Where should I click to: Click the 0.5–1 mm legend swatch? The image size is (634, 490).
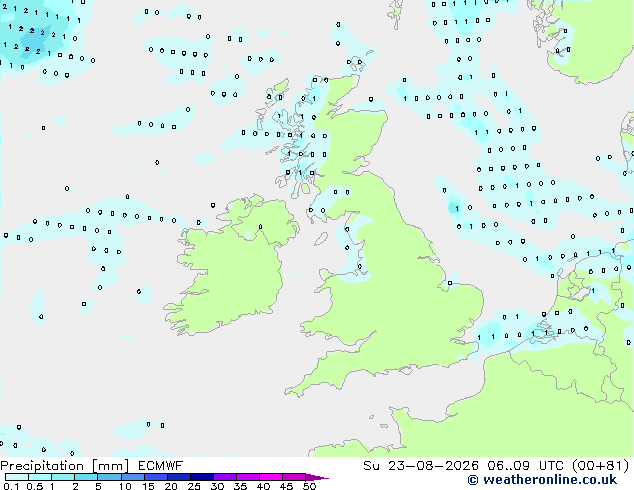pyautogui.click(x=40, y=477)
